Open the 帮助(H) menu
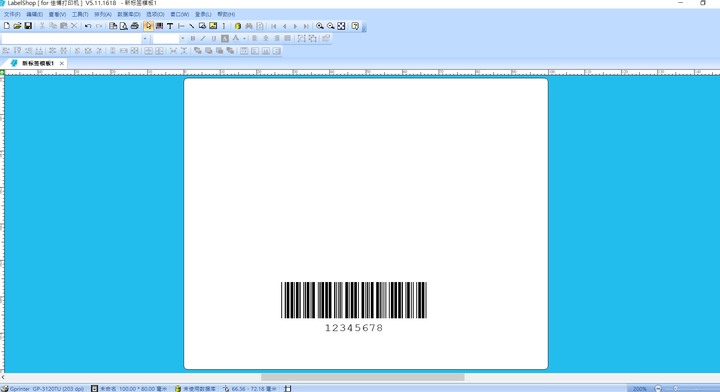The image size is (720, 392). click(225, 14)
